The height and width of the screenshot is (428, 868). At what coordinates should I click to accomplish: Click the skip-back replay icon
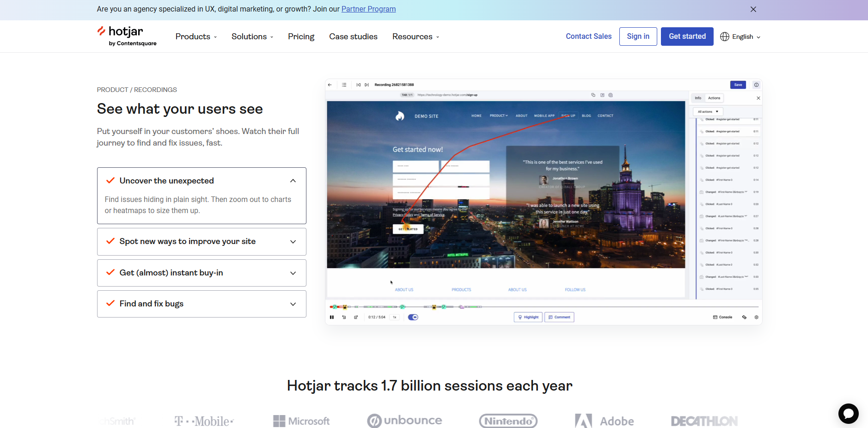tap(344, 317)
